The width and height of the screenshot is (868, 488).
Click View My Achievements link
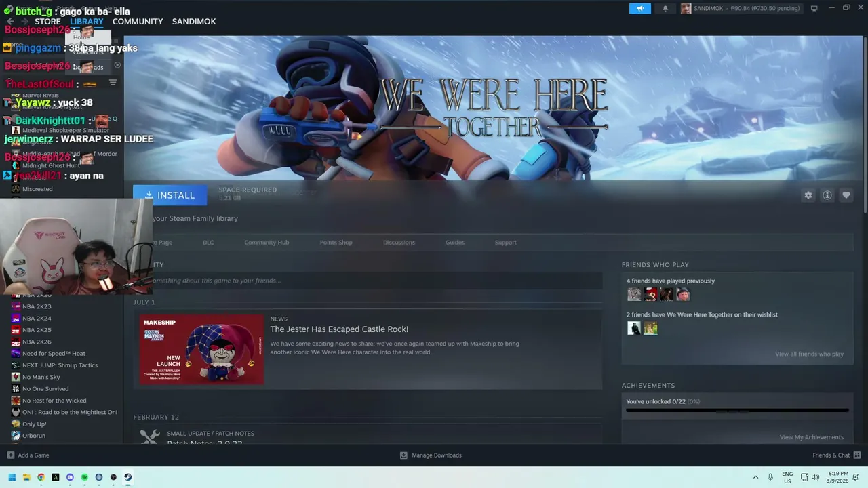point(811,437)
